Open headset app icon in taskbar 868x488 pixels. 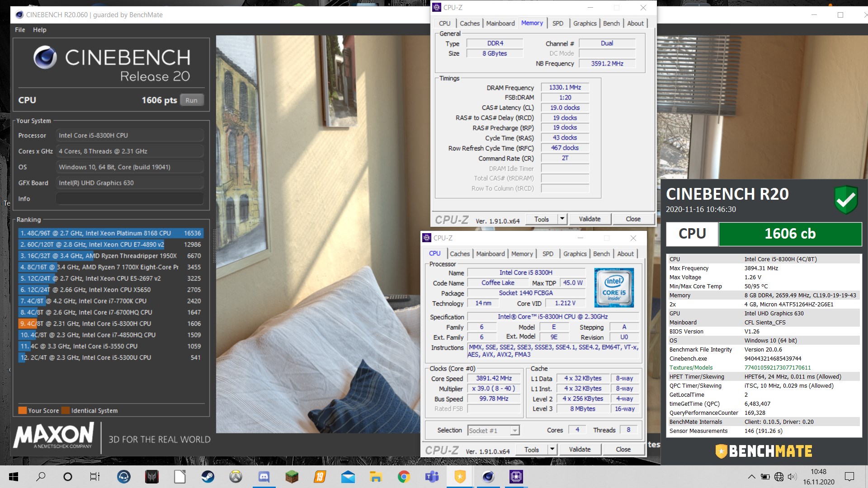(123, 477)
